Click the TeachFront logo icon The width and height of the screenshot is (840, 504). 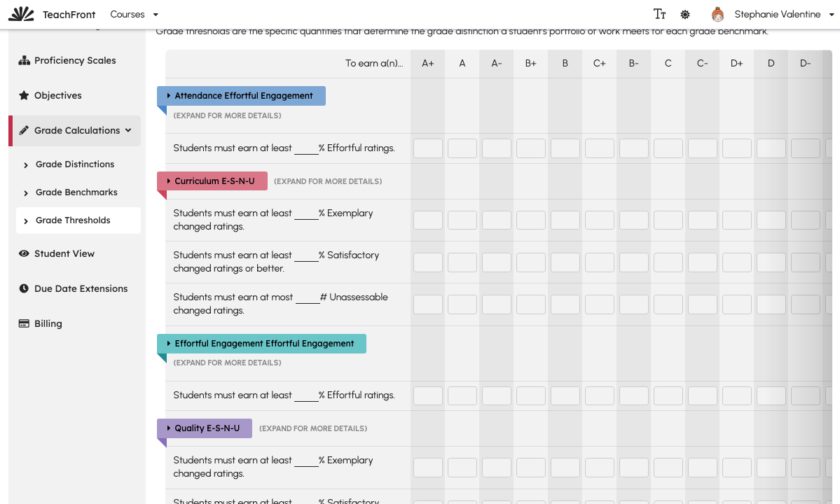[x=22, y=14]
